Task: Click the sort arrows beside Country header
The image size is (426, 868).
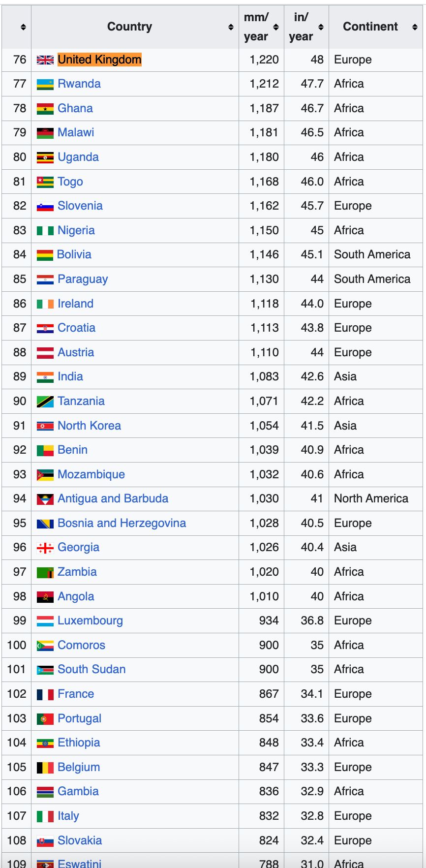Action: pos(231,27)
